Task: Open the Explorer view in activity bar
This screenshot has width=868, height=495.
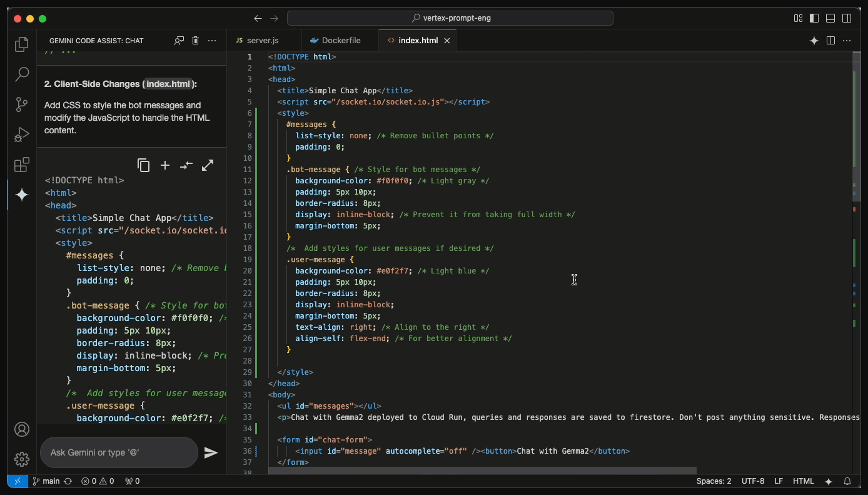Action: 22,44
